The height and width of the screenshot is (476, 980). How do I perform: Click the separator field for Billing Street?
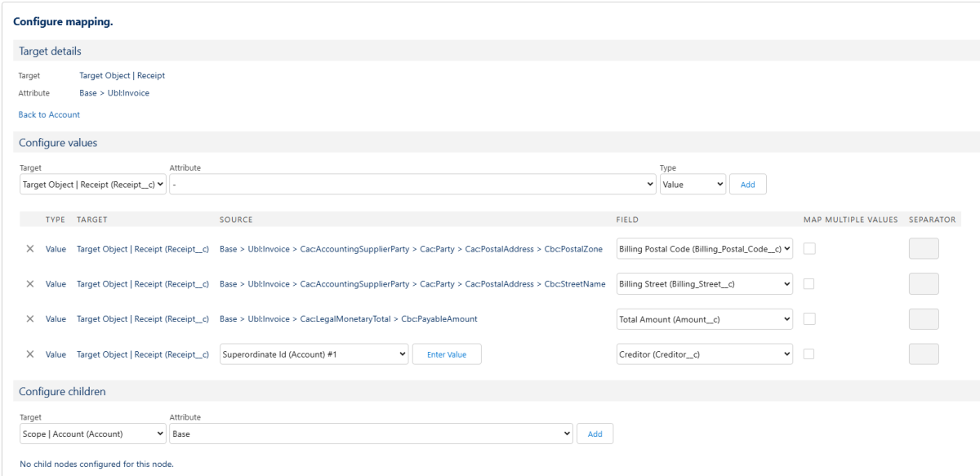924,284
